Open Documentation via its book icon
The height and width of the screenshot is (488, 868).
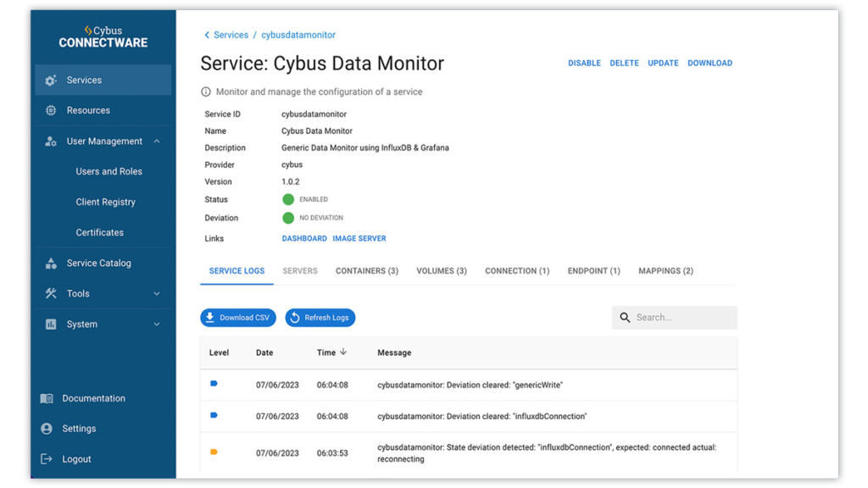click(48, 398)
